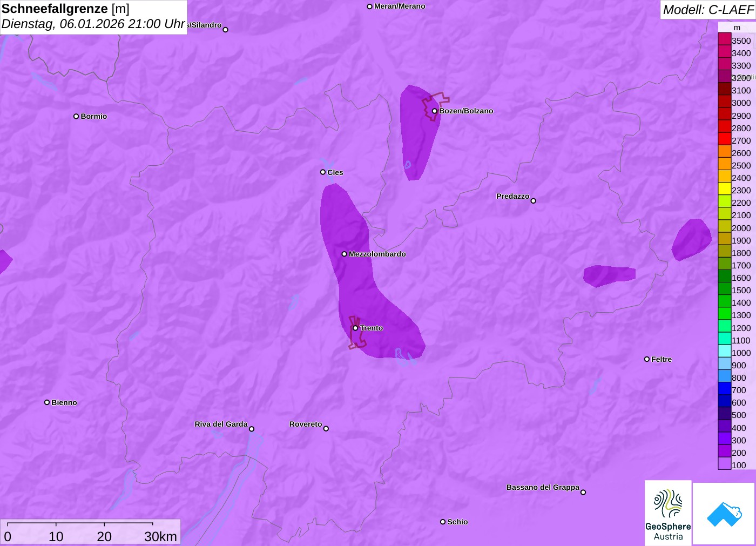Click the green 1500 m legend swatch
The height and width of the screenshot is (546, 756).
coord(724,288)
